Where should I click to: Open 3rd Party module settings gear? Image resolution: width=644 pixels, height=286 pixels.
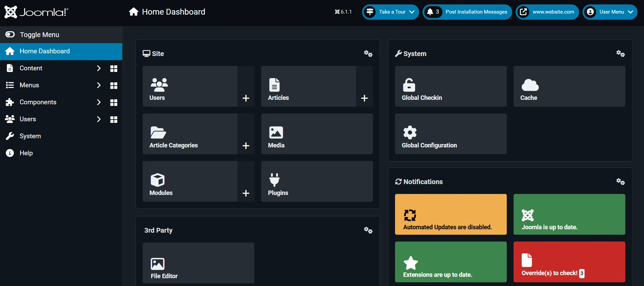point(368,230)
